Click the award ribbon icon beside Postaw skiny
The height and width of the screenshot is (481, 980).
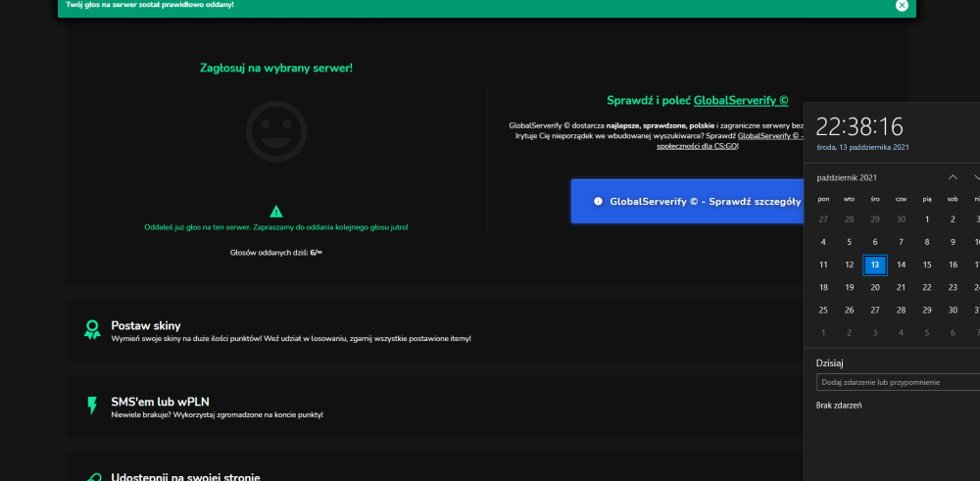pos(92,330)
